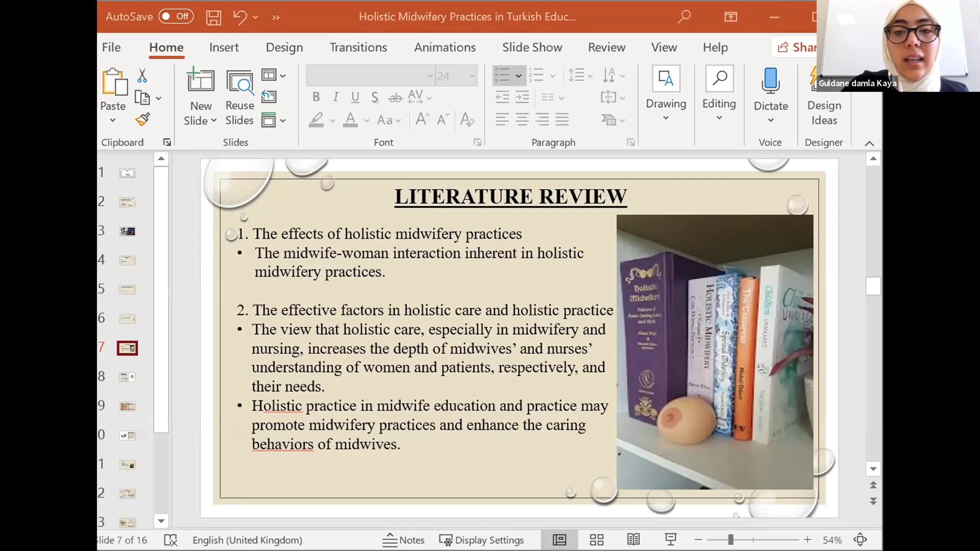
Task: Open Reading View from status bar
Action: click(633, 540)
